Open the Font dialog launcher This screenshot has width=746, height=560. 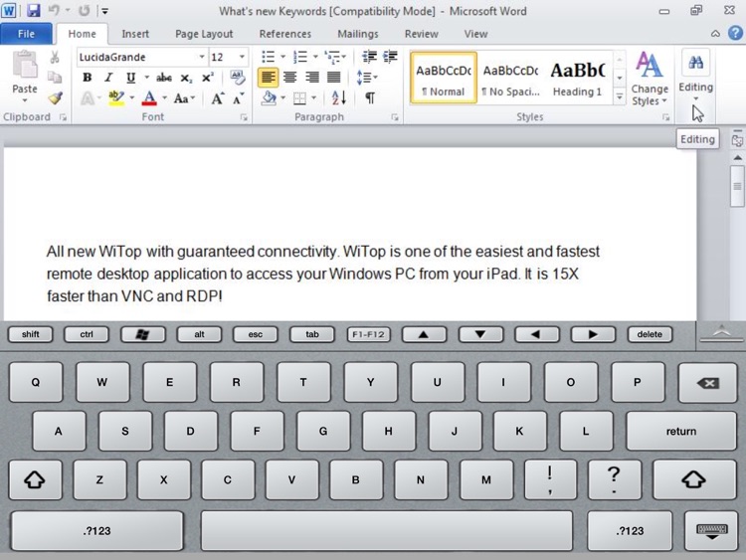244,117
